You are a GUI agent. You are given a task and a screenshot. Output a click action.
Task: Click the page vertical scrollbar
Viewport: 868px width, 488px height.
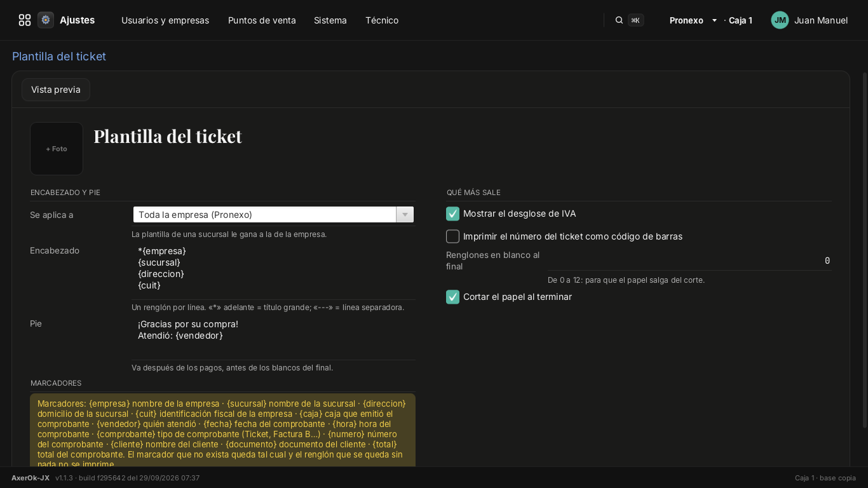click(x=865, y=249)
